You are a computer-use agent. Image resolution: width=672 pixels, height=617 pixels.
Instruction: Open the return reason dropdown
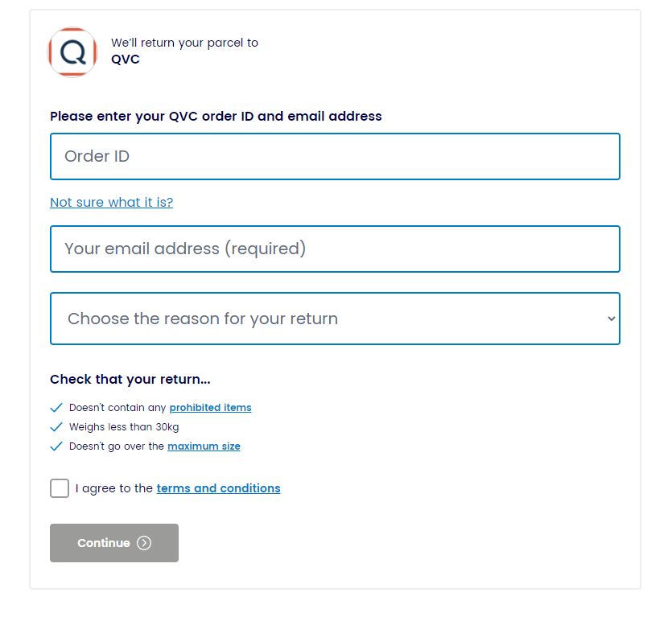point(335,319)
